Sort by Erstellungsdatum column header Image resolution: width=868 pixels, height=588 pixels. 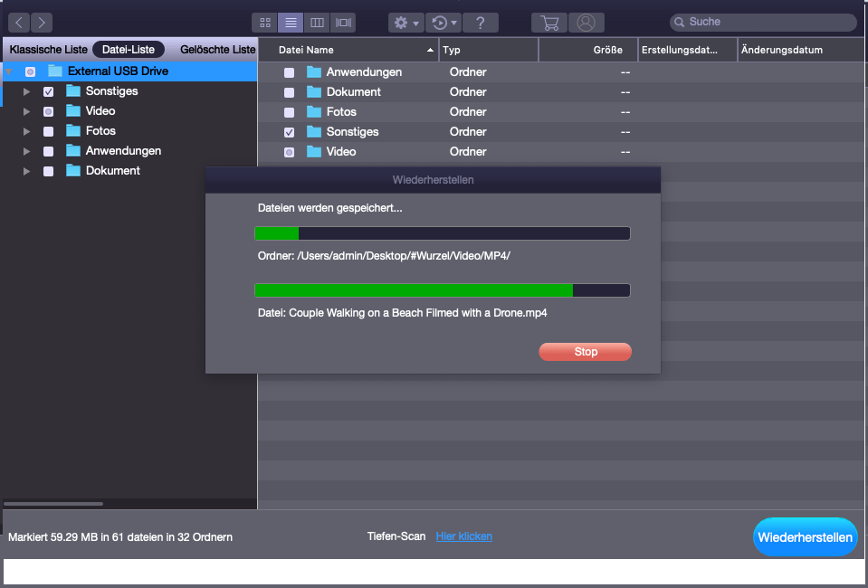coord(688,50)
